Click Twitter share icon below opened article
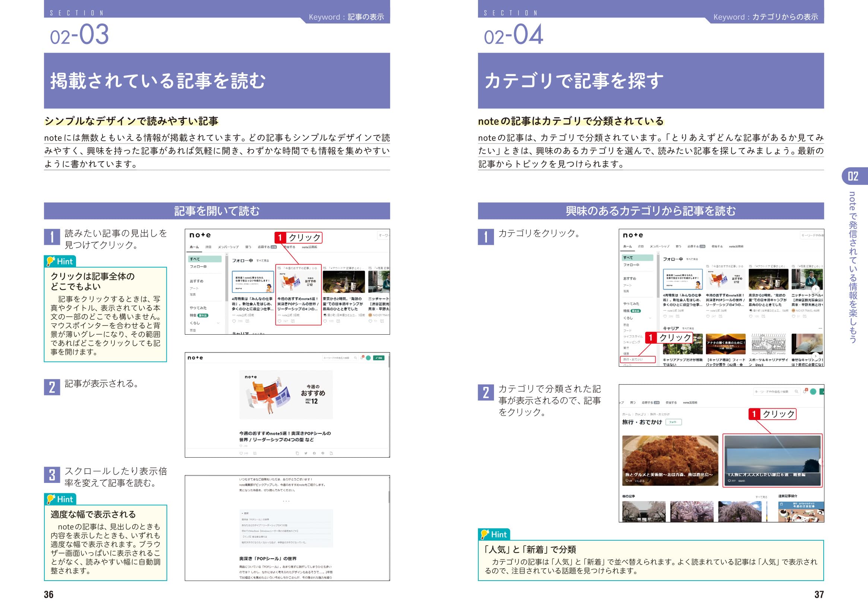868x616 pixels. pyautogui.click(x=305, y=453)
